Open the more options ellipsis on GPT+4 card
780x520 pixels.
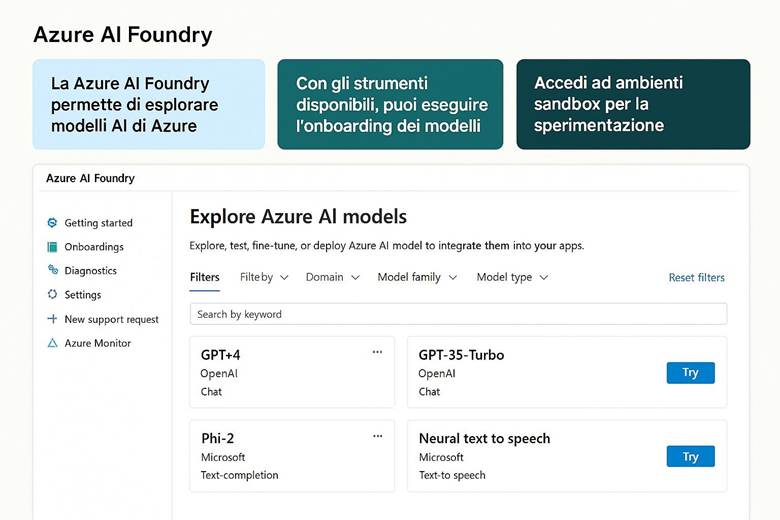[377, 352]
